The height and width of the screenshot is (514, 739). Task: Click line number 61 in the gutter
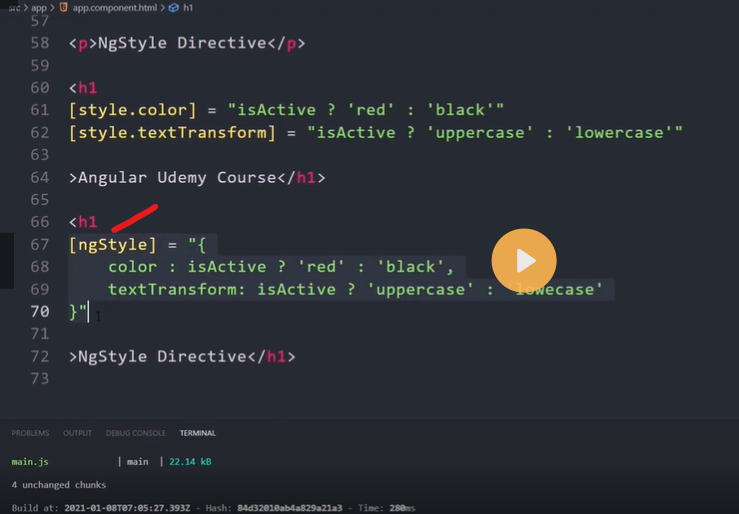click(39, 109)
